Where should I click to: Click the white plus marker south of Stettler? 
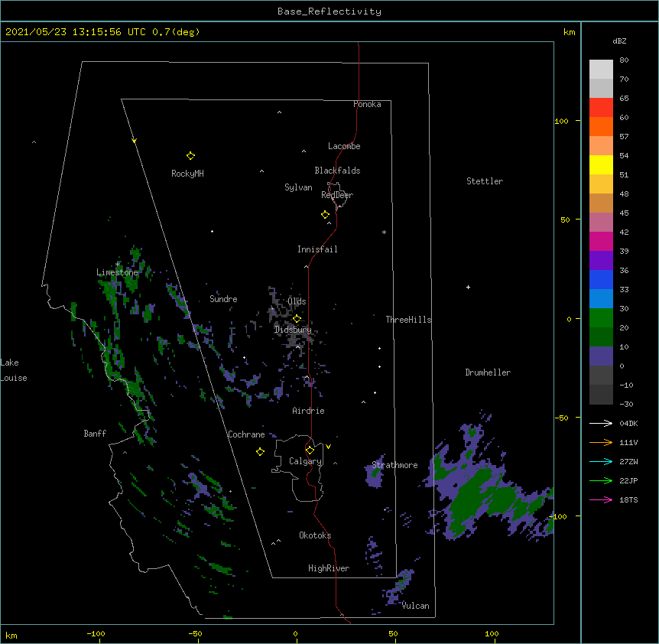point(468,287)
